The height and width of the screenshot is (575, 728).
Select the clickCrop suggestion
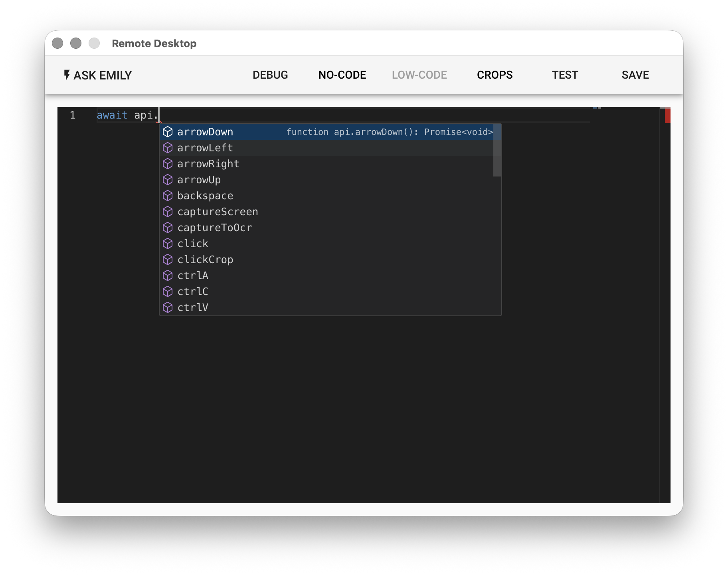330,260
